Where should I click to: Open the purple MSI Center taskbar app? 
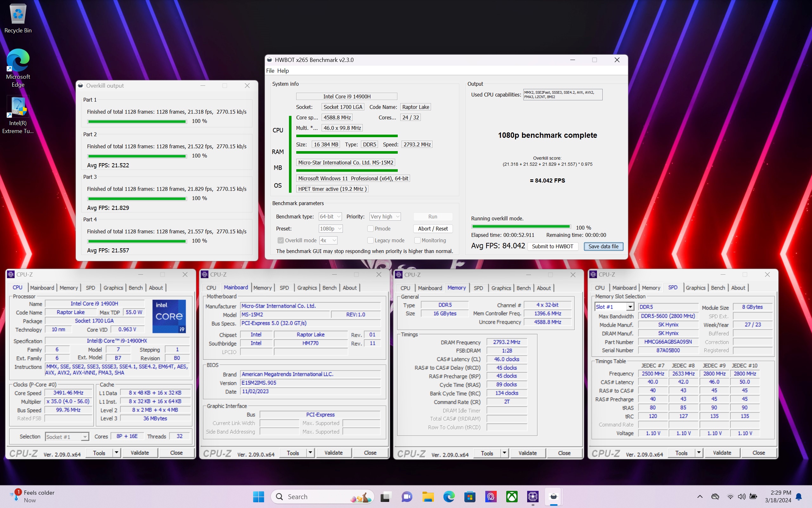point(491,497)
